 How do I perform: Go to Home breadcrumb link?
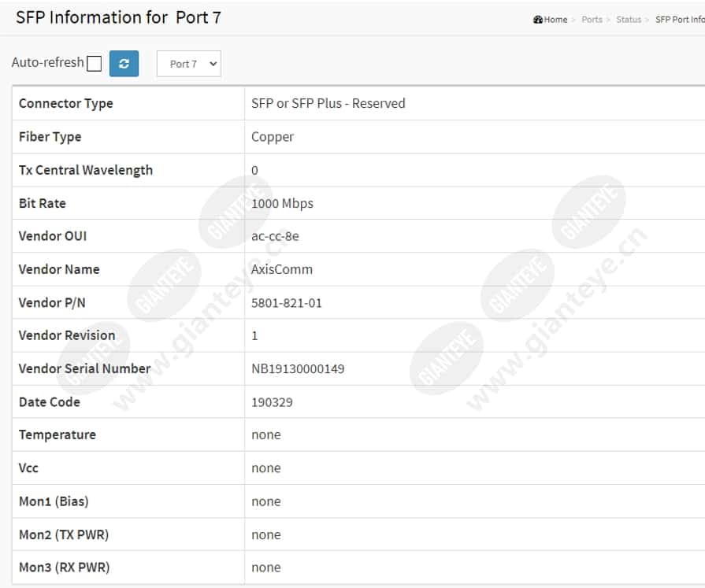tap(555, 20)
